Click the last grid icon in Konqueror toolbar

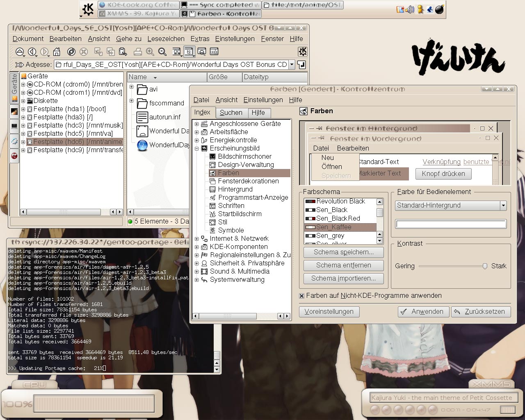(x=214, y=52)
